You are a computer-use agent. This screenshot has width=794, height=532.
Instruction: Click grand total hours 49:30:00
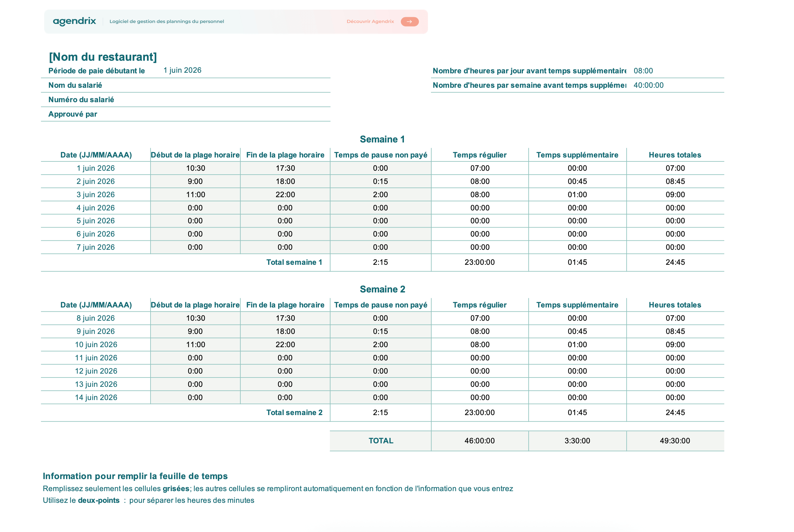(x=675, y=441)
